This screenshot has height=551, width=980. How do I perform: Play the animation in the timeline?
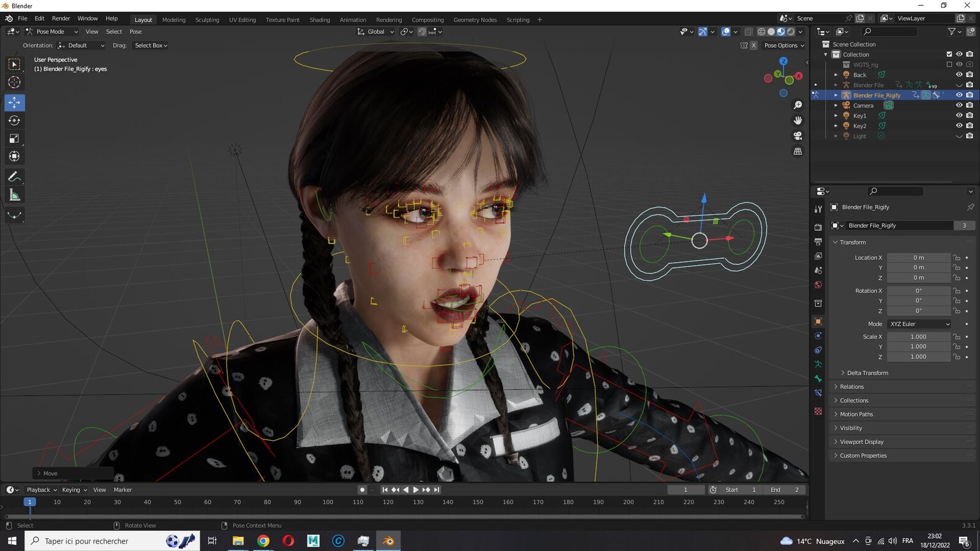tap(416, 490)
